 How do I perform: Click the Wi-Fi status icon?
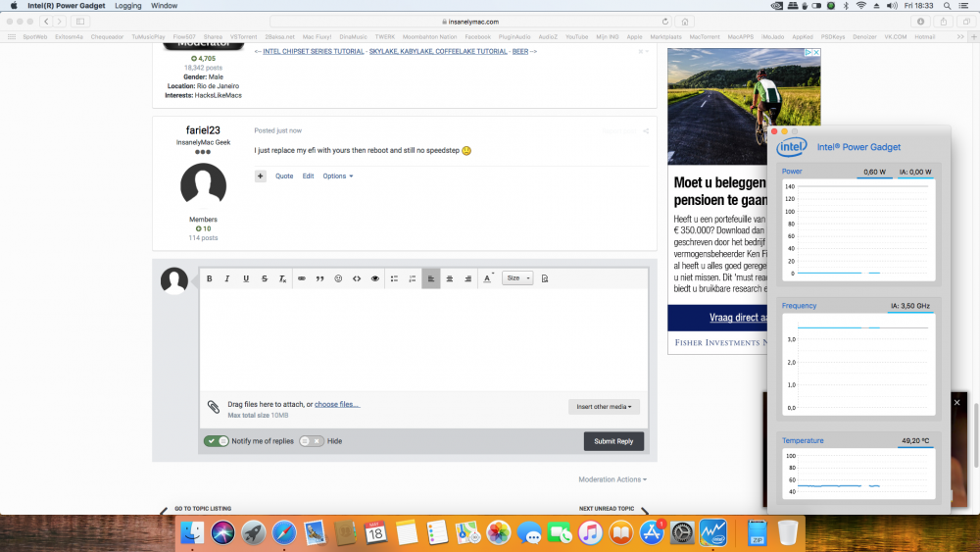pyautogui.click(x=860, y=6)
